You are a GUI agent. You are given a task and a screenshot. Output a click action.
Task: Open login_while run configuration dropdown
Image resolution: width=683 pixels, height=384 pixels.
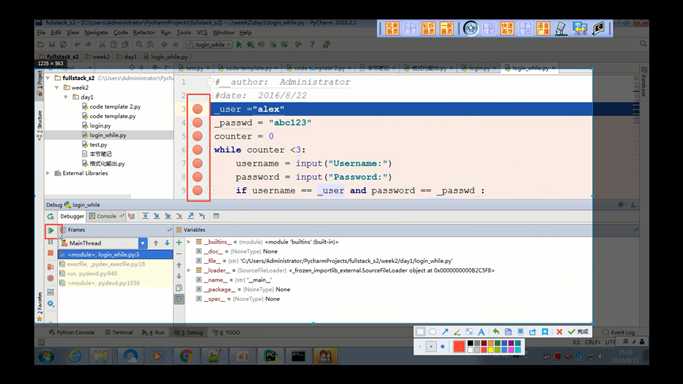[x=209, y=44]
